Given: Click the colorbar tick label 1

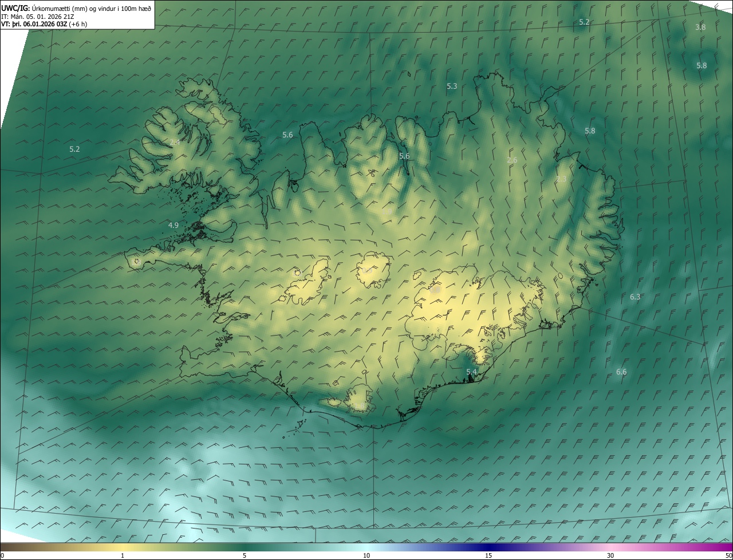Looking at the screenshot, I should tap(123, 555).
